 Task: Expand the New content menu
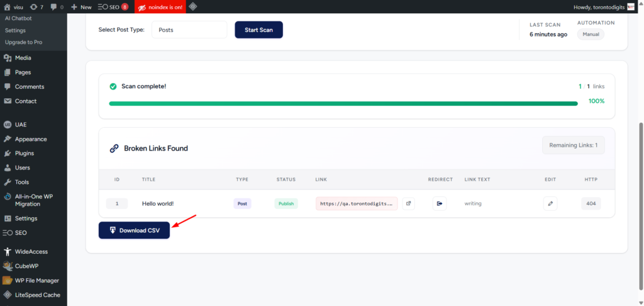tap(81, 7)
